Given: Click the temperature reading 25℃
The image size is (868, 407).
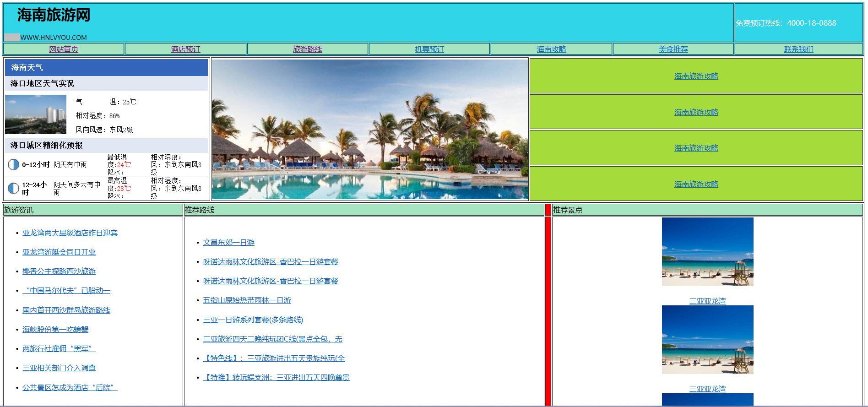Looking at the screenshot, I should [130, 102].
